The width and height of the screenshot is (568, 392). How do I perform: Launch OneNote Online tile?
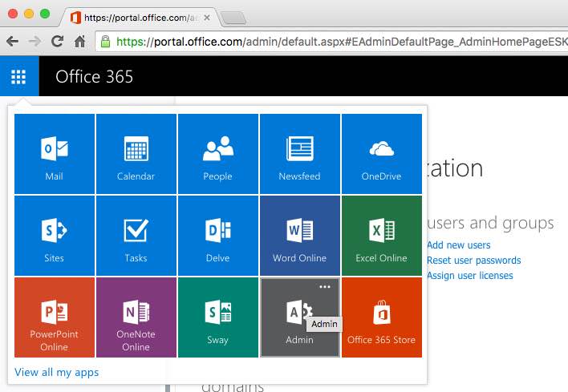136,317
